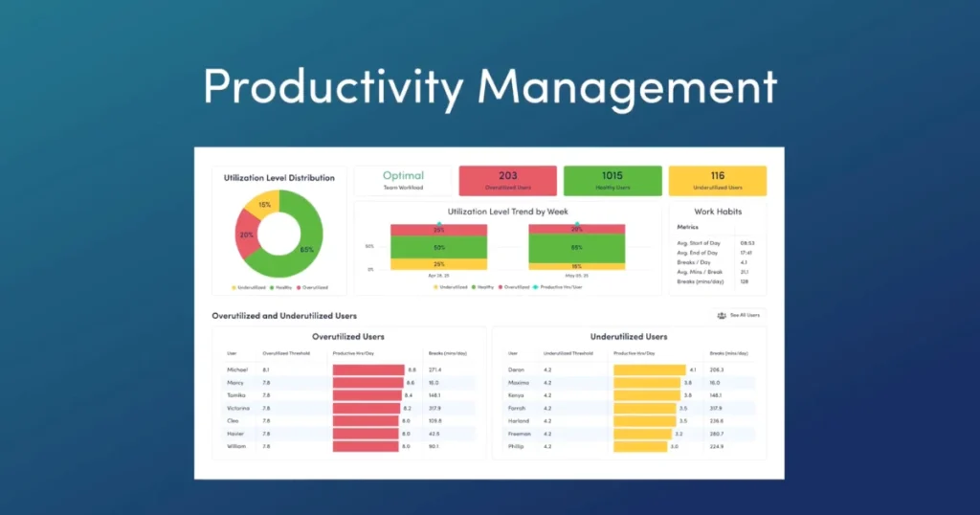Select user Maxima in Underutilized Users
This screenshot has width=980, height=515.
point(518,383)
